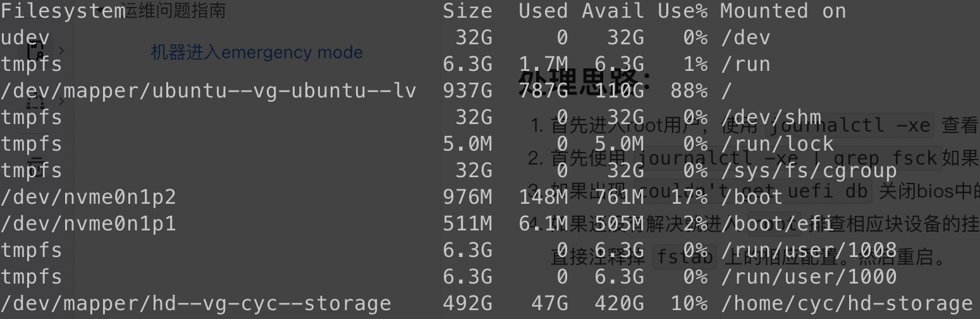Collapse the 运维问题指南 tree triangle
Image resolution: width=980 pixels, height=319 pixels.
click(x=101, y=11)
